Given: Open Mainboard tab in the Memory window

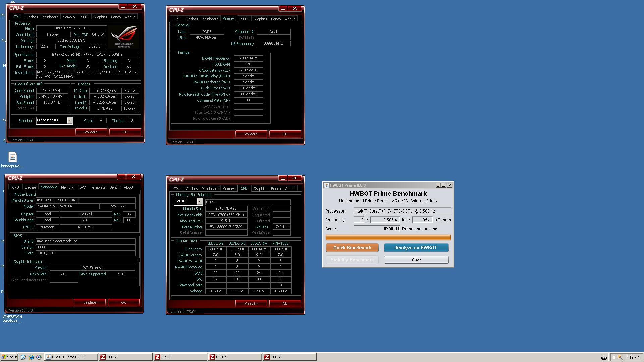Looking at the screenshot, I should pyautogui.click(x=210, y=19).
